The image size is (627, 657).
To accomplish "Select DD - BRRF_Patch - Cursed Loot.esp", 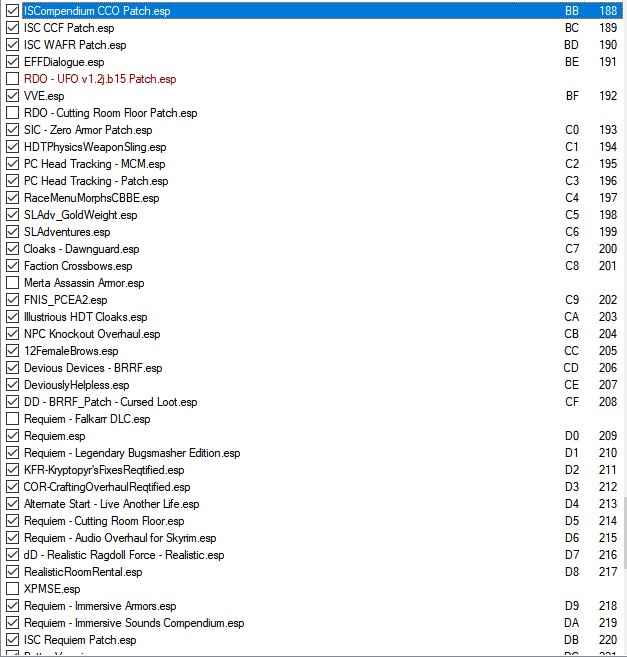I will pos(110,402).
